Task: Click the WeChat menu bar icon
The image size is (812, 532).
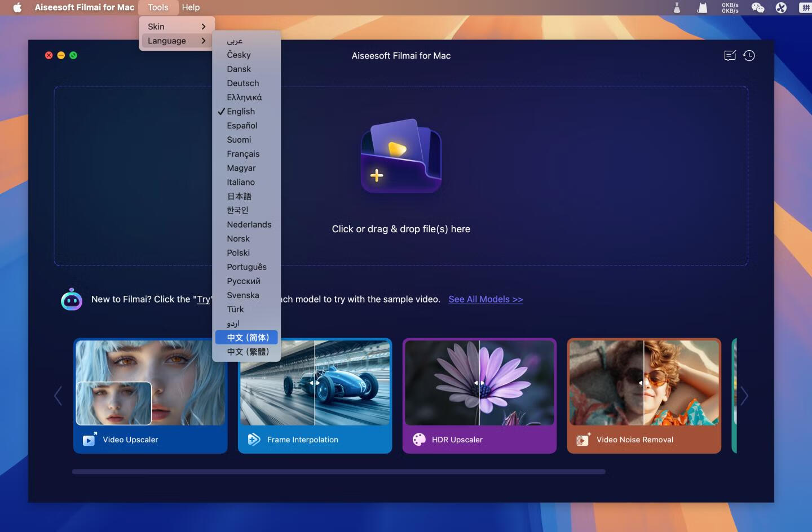Action: 758,7
